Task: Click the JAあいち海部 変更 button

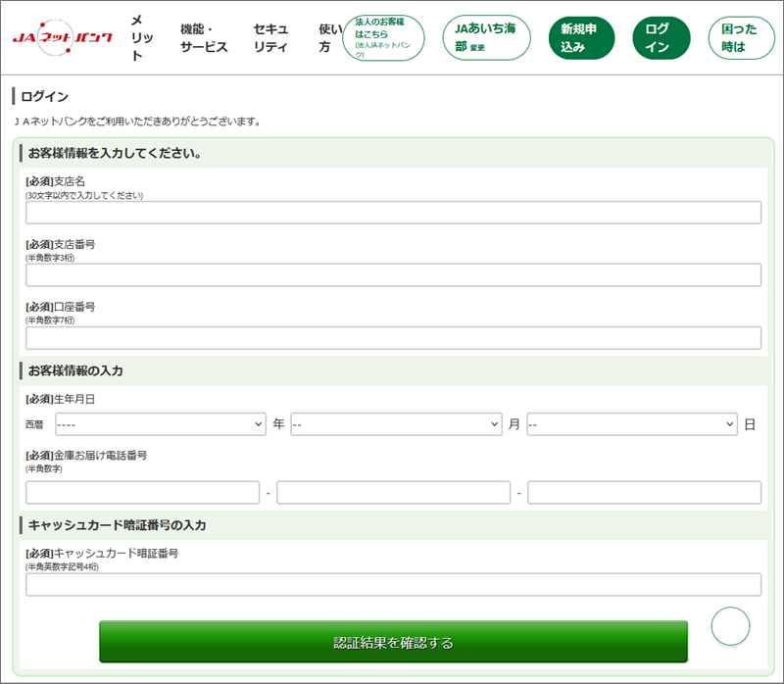Action: tap(486, 38)
